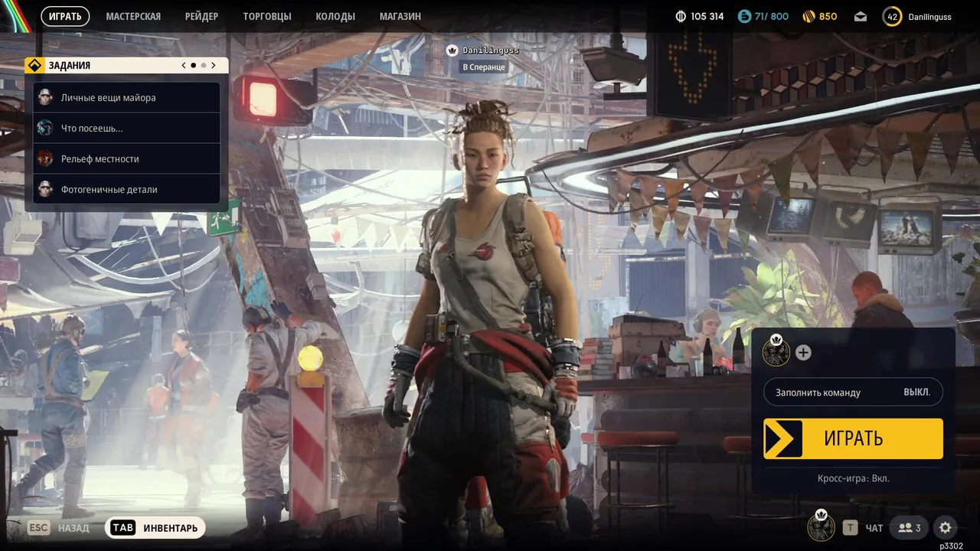Click the portrait icon beside Рельеф местности
980x551 pixels.
(x=45, y=158)
